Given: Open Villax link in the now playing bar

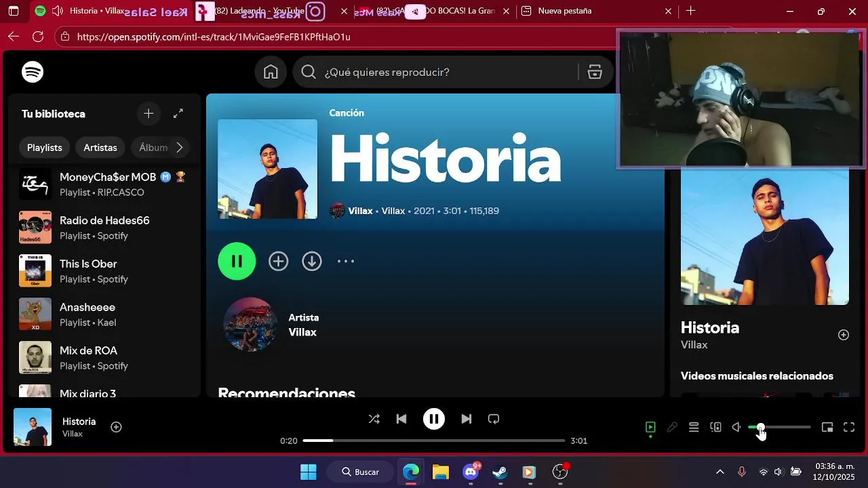Looking at the screenshot, I should (x=73, y=434).
